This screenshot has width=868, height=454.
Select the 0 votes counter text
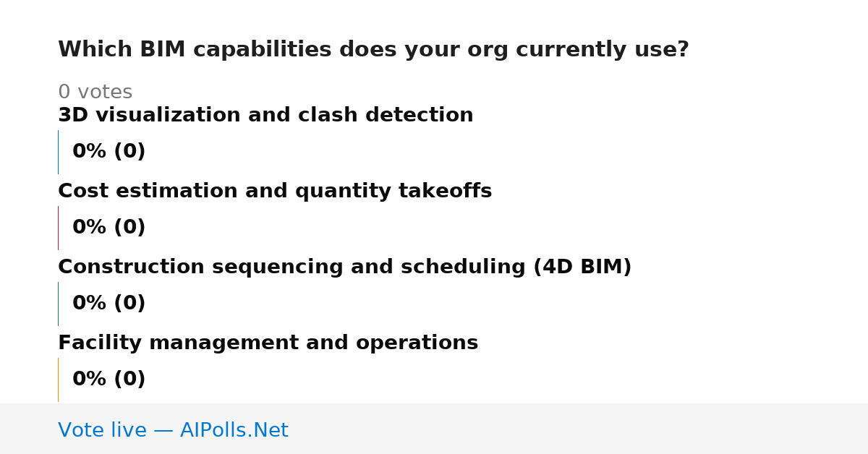(95, 93)
